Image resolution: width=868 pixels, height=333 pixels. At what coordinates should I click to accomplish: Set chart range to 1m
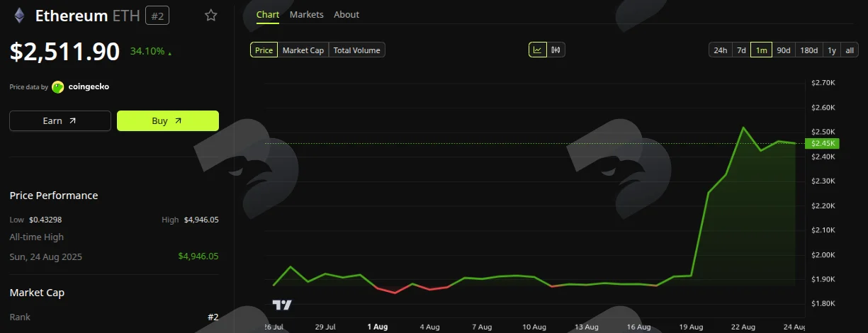[762, 50]
